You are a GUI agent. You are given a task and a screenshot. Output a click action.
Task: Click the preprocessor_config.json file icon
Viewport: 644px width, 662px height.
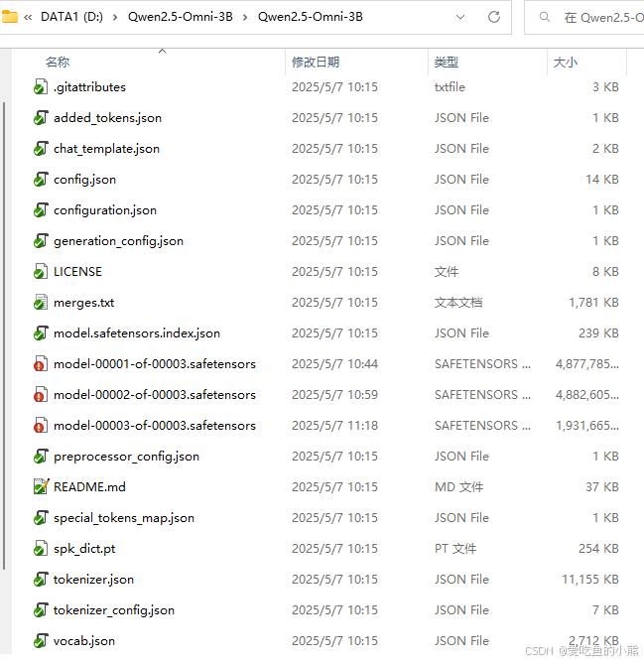click(x=41, y=457)
